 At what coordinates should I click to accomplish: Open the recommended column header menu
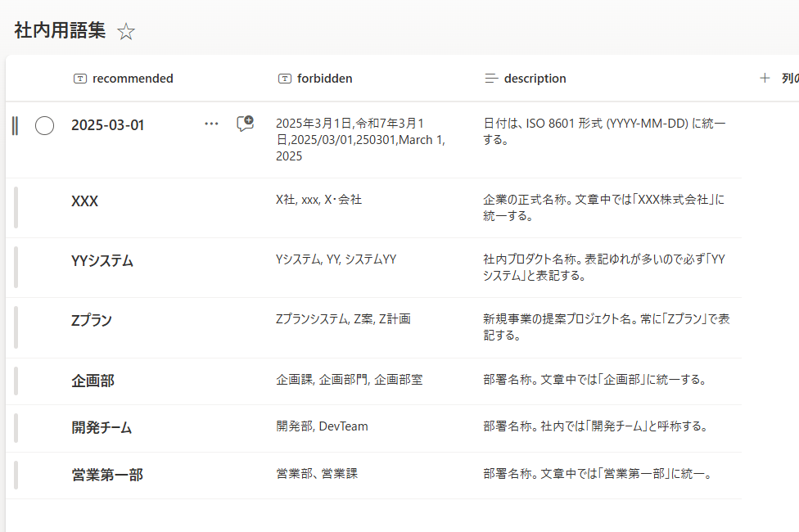point(133,79)
